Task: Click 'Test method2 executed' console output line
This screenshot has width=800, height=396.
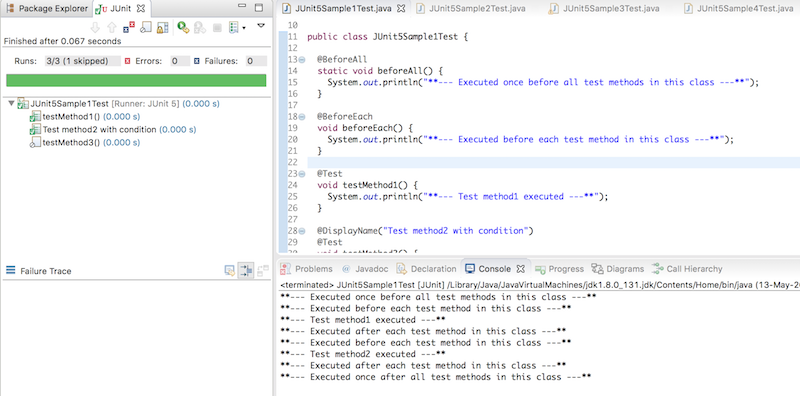Action: pyautogui.click(x=363, y=354)
